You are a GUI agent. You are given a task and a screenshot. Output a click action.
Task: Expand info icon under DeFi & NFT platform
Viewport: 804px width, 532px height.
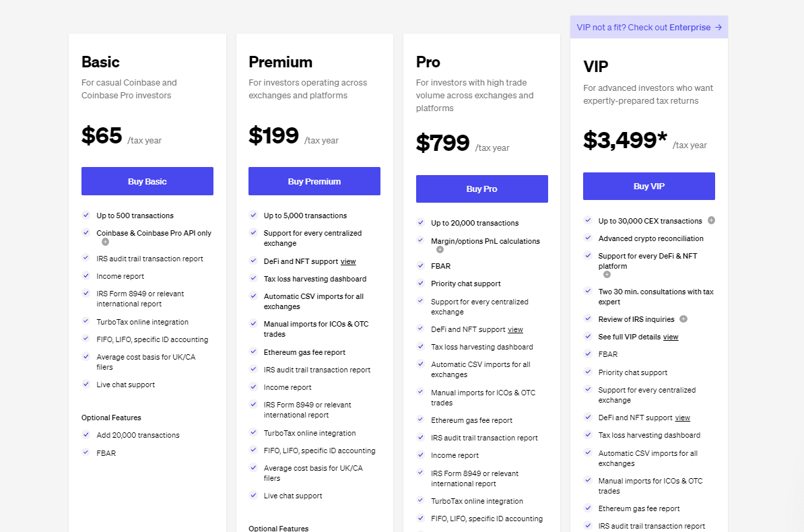click(x=607, y=275)
